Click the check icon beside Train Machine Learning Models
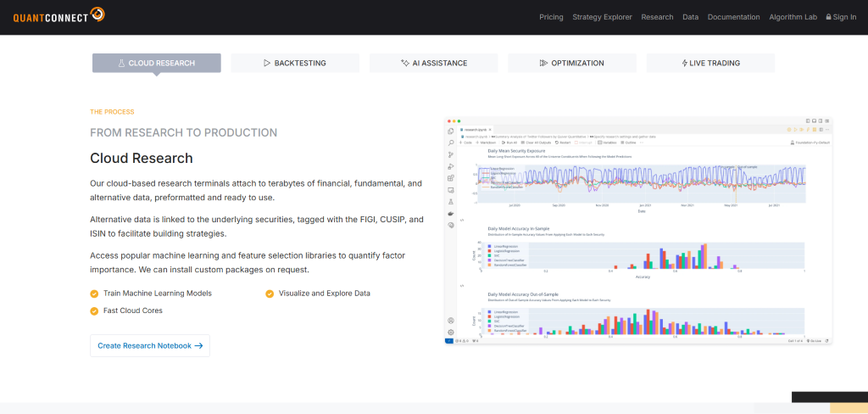Viewport: 868px width, 414px height. point(95,294)
